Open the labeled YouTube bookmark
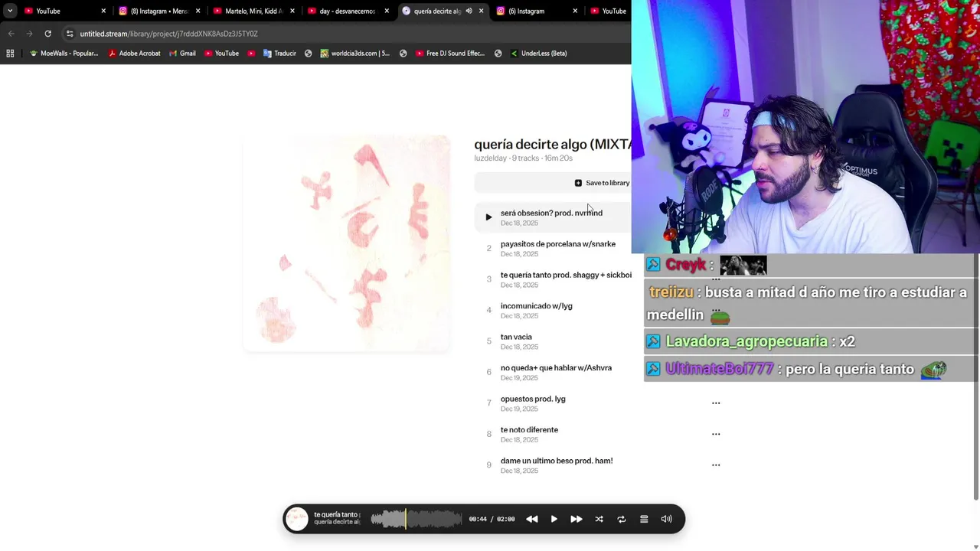Screen dimensions: 980x551 (221, 54)
